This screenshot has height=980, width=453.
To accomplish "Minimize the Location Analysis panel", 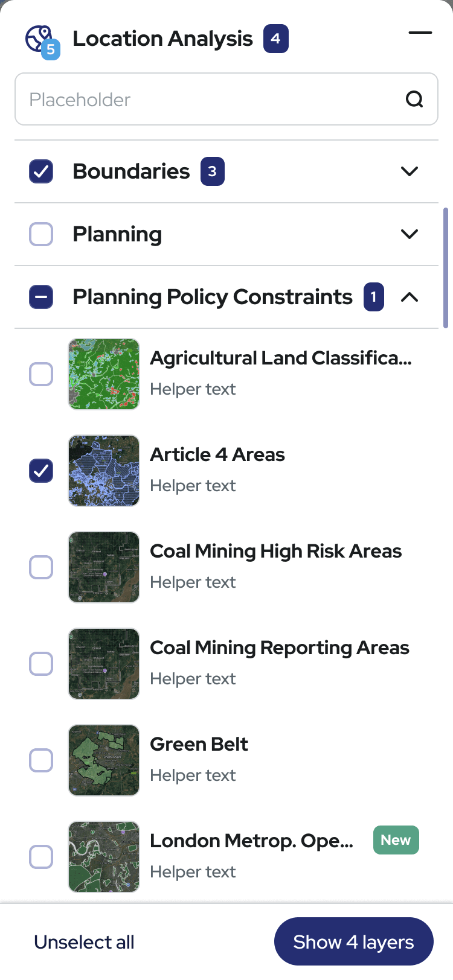I will (x=420, y=33).
